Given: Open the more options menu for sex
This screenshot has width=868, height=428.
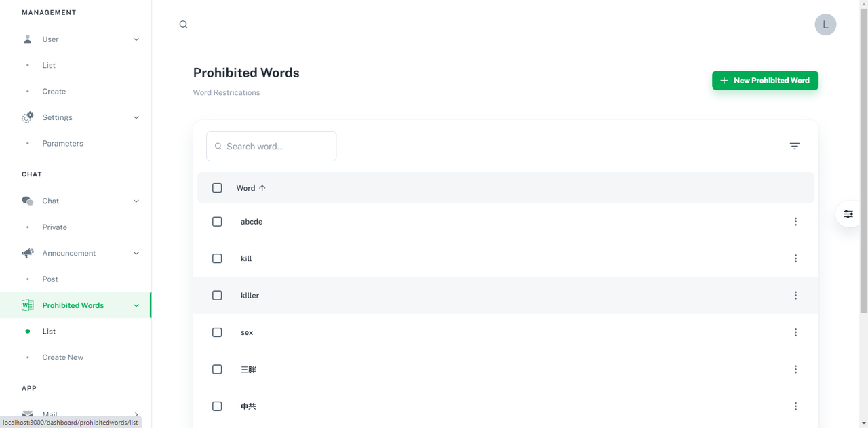Looking at the screenshot, I should click(x=795, y=332).
